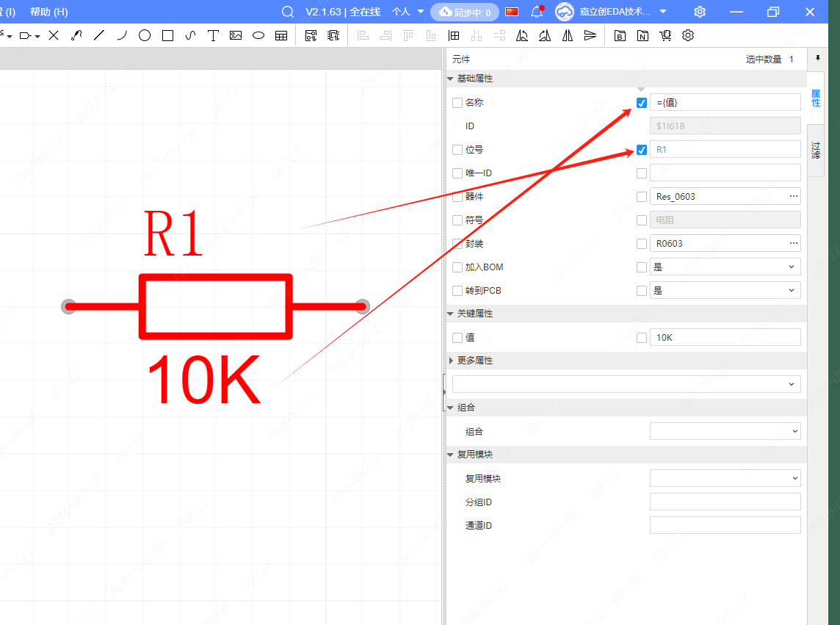The image size is (840, 625).
Task: Uncheck the display checkbox beside R1 field
Action: coord(642,150)
